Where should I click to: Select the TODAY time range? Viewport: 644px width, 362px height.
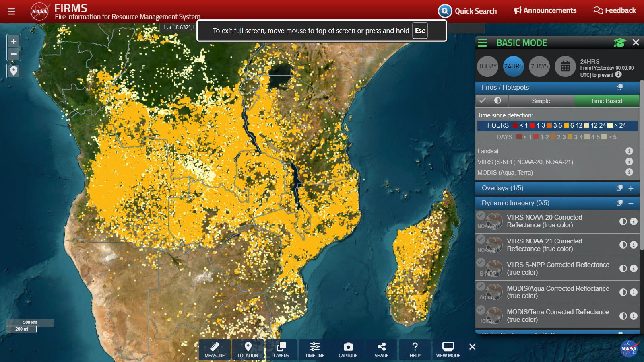(x=487, y=66)
